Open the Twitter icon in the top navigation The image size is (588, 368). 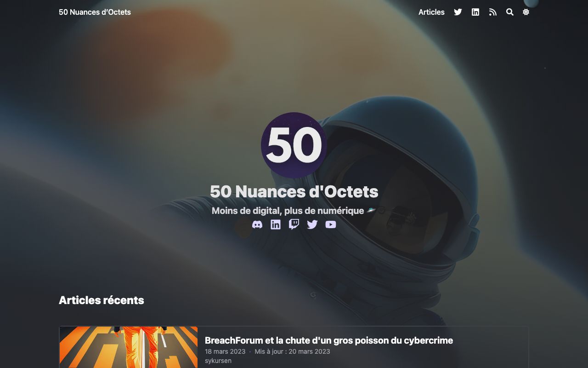pyautogui.click(x=458, y=12)
